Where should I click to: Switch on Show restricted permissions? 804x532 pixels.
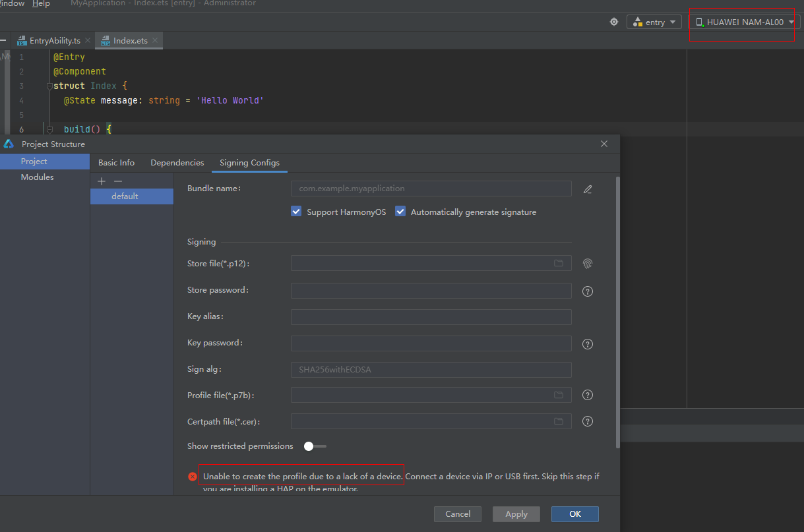(x=315, y=446)
